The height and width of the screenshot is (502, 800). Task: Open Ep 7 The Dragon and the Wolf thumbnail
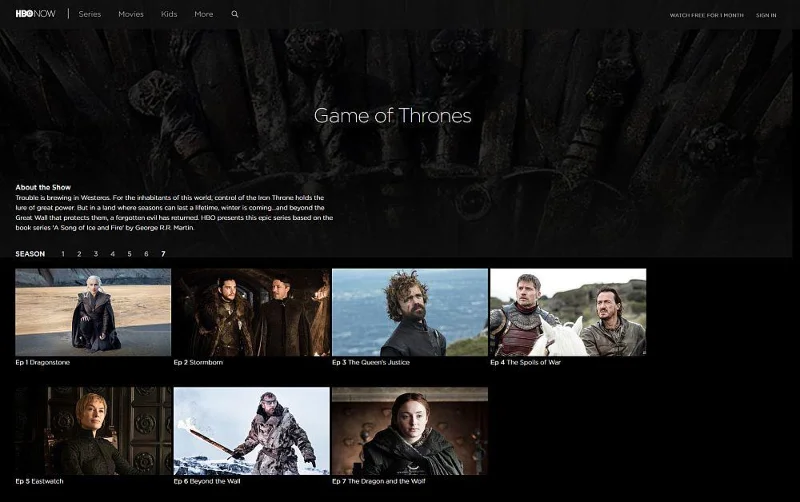coord(410,431)
